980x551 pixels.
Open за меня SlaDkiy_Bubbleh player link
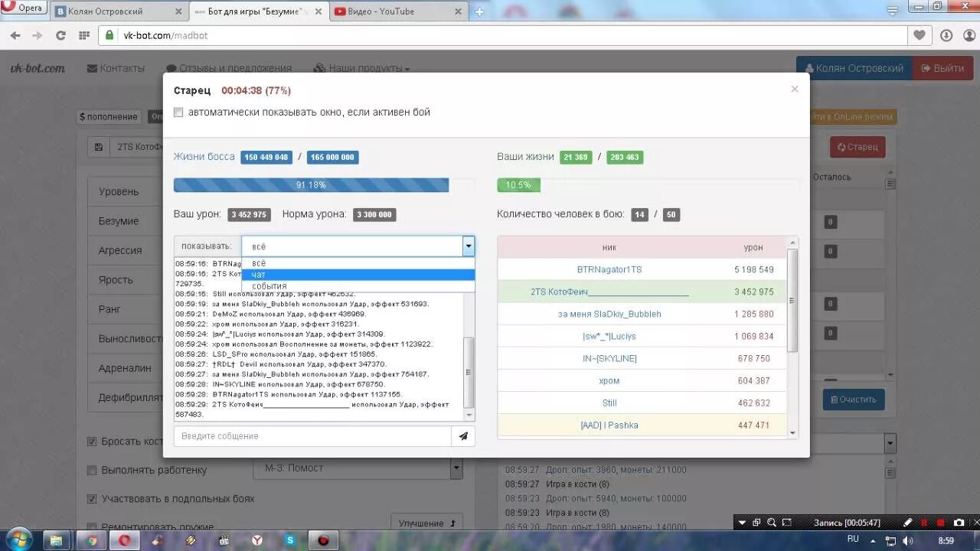pos(609,314)
